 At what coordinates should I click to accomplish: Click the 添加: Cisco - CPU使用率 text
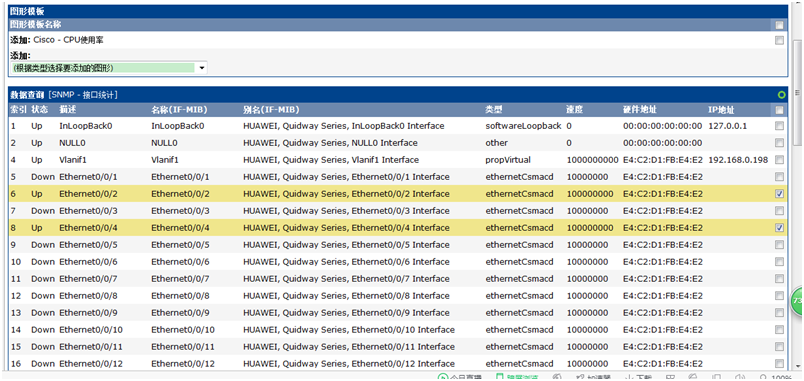[57, 40]
